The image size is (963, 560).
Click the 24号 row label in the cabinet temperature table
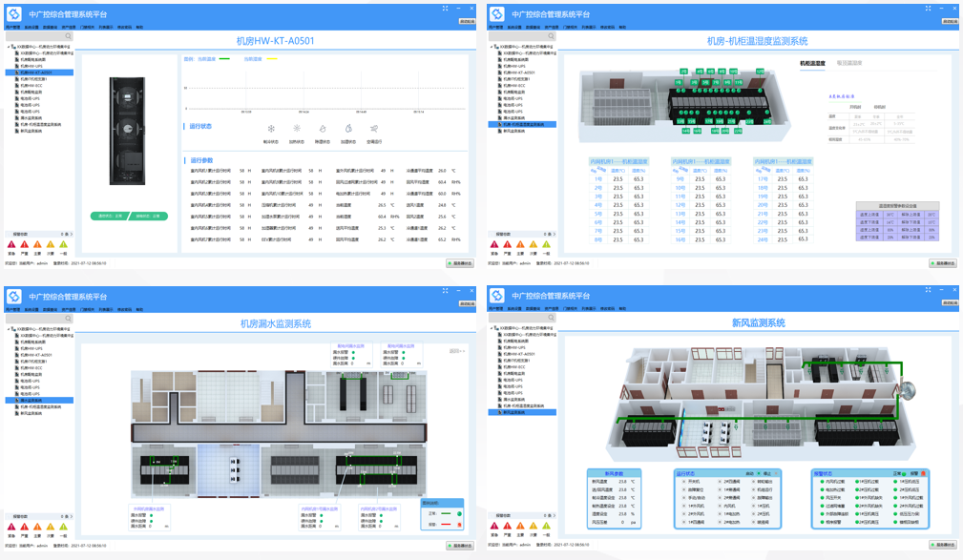click(763, 239)
